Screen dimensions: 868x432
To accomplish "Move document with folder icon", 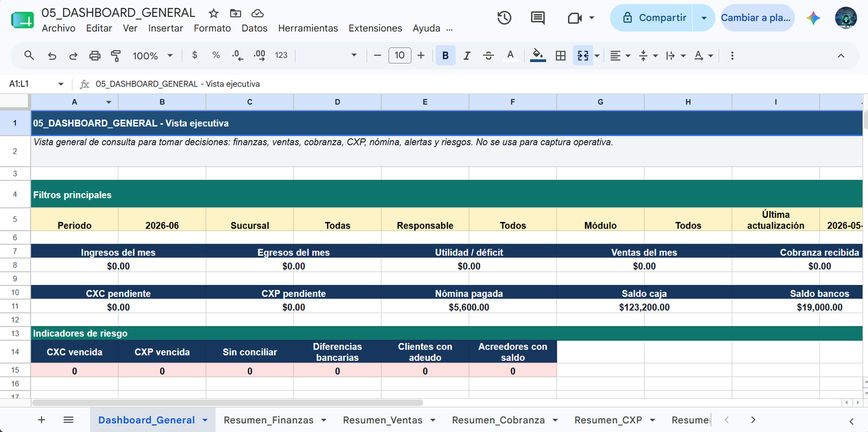I will 235,13.
